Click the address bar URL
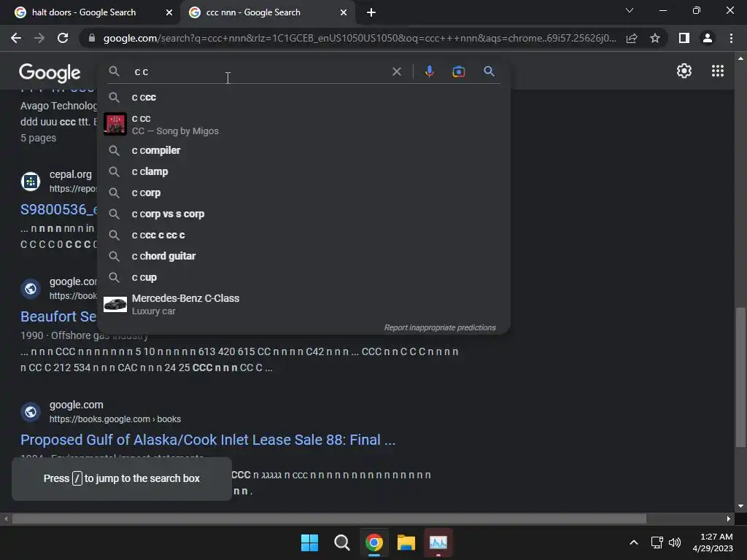This screenshot has height=560, width=747. tap(360, 38)
